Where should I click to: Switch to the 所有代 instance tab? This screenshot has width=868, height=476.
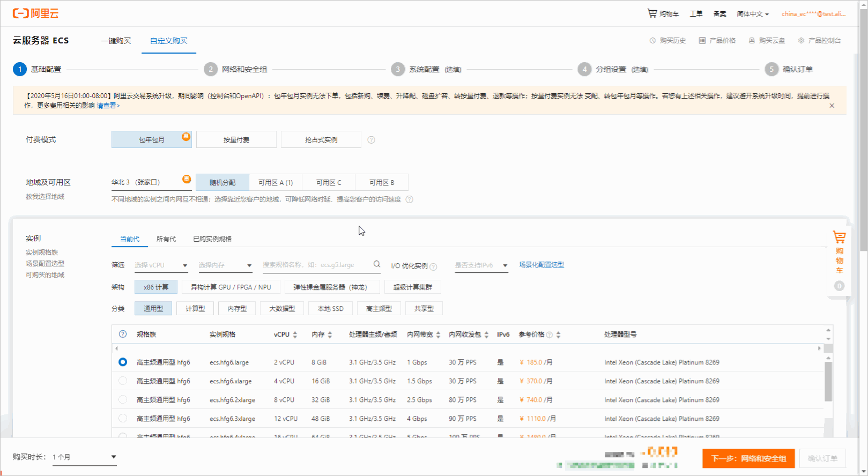coord(166,239)
